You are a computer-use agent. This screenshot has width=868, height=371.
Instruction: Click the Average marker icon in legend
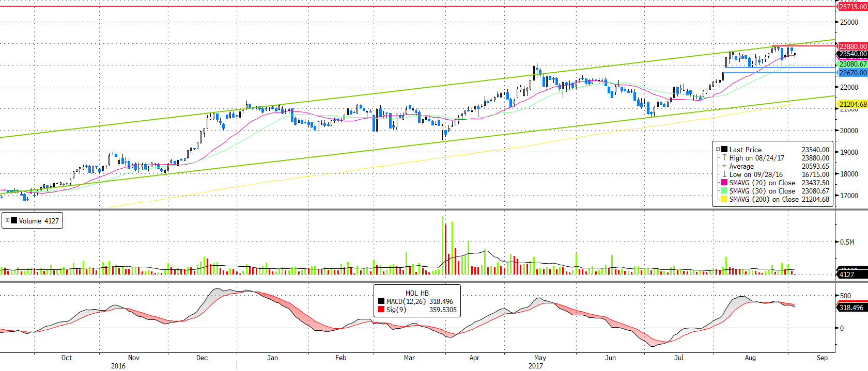pyautogui.click(x=724, y=166)
